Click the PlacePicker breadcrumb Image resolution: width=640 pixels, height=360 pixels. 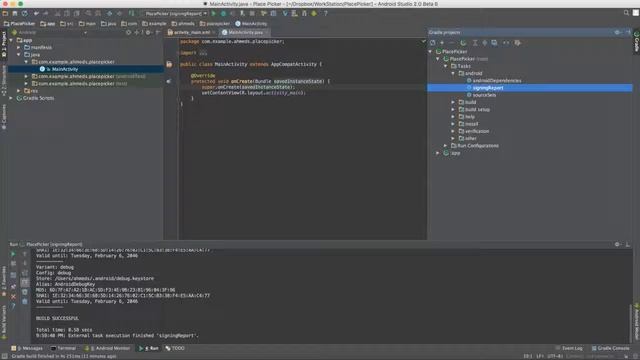(19, 24)
